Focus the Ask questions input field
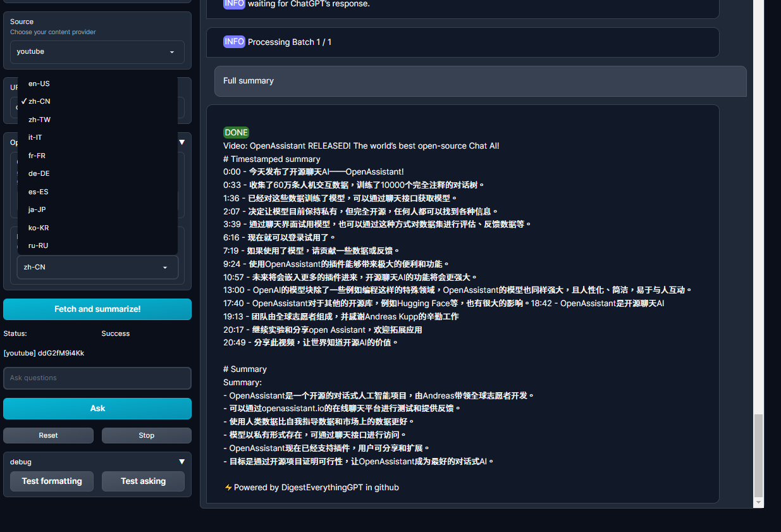This screenshot has width=781, height=532. coord(97,378)
